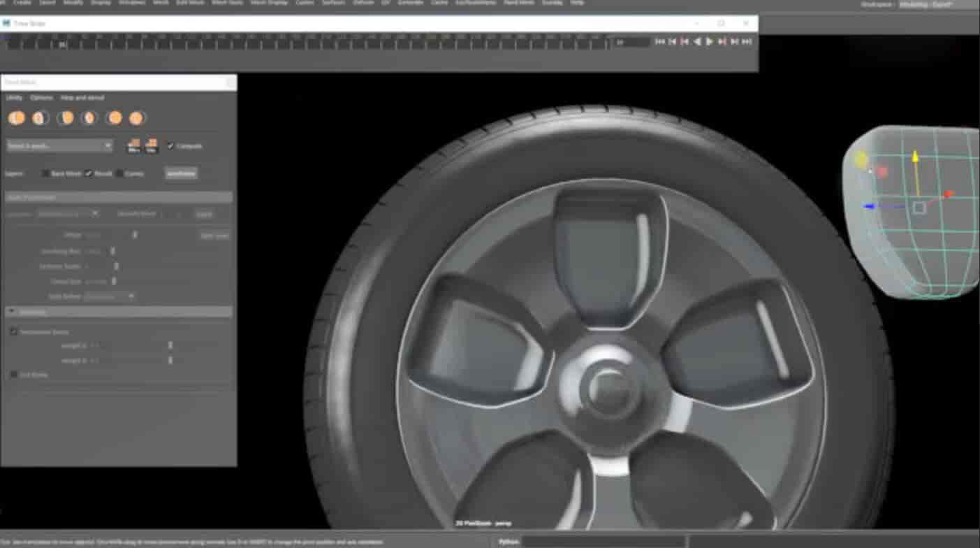Open the Windows menu in Maya
Image resolution: width=980 pixels, height=548 pixels.
point(131,3)
